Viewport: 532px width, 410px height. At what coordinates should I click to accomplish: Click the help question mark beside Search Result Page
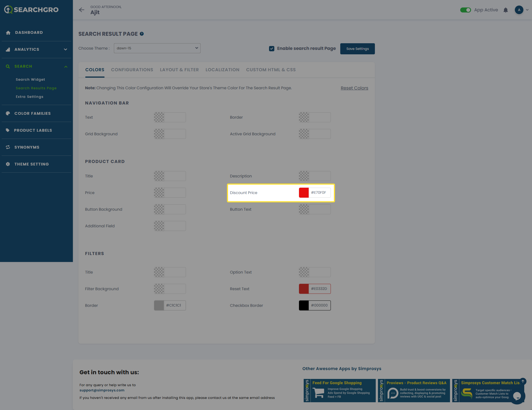142,34
